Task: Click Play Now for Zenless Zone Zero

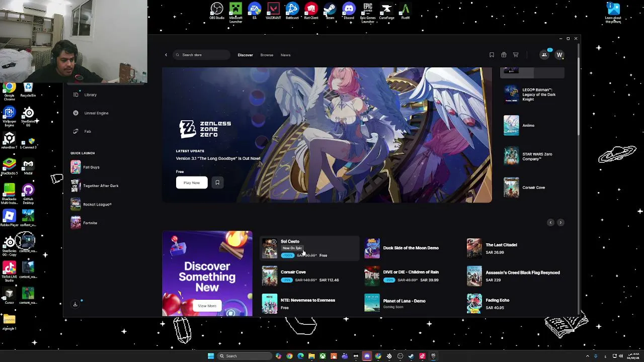Action: (x=192, y=183)
